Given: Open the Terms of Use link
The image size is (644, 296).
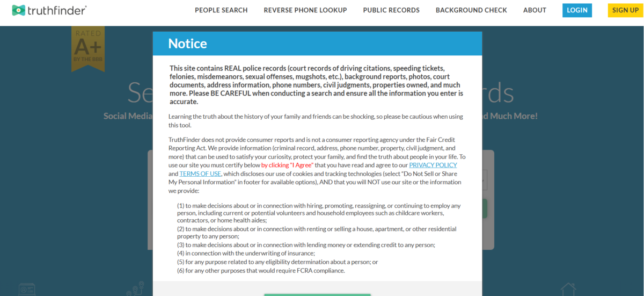Looking at the screenshot, I should (x=200, y=174).
